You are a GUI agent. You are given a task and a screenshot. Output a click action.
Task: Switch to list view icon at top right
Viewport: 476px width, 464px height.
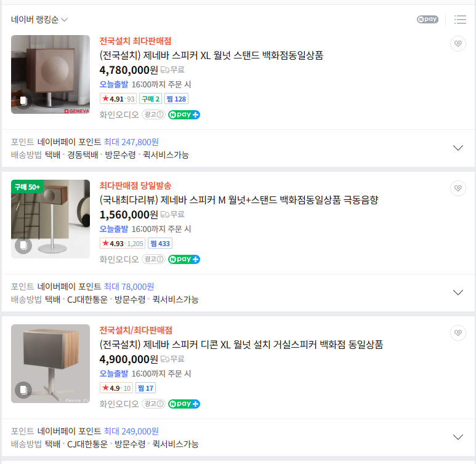(x=460, y=20)
